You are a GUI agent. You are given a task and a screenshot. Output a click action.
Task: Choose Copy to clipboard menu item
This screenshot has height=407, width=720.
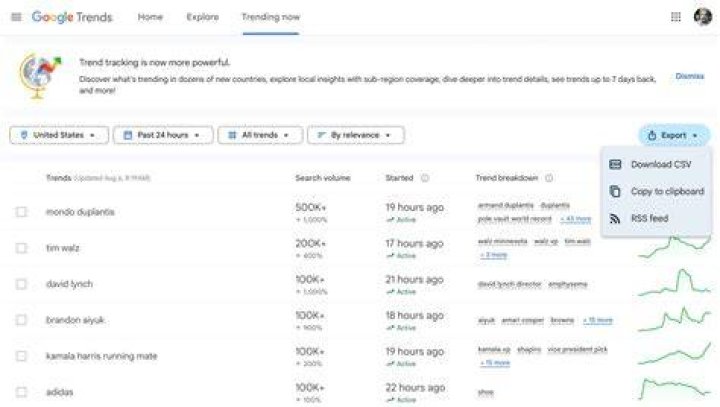point(656,191)
